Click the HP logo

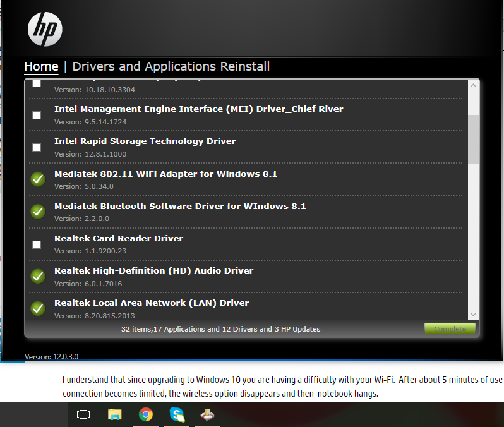tap(45, 29)
